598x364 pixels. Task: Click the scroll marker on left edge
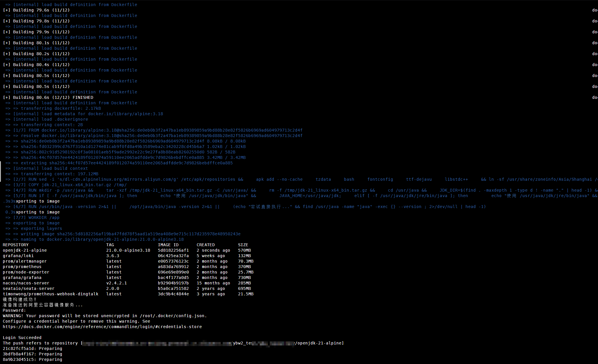1,171
